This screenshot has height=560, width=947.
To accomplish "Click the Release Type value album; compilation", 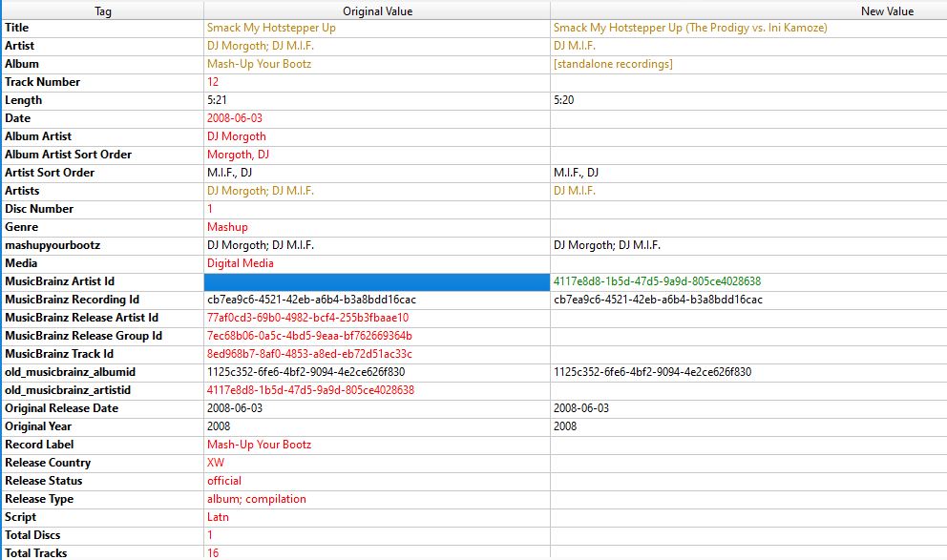I will click(x=256, y=499).
